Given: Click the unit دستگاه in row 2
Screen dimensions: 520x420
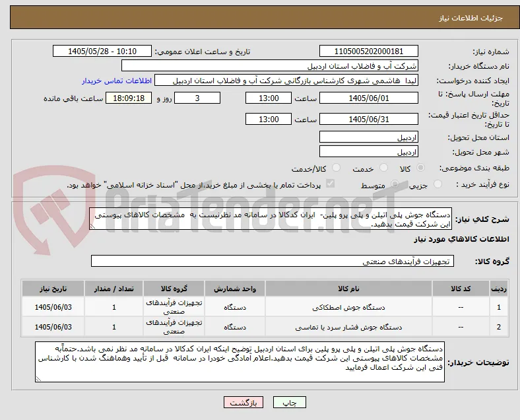Looking at the screenshot, I should point(235,327).
